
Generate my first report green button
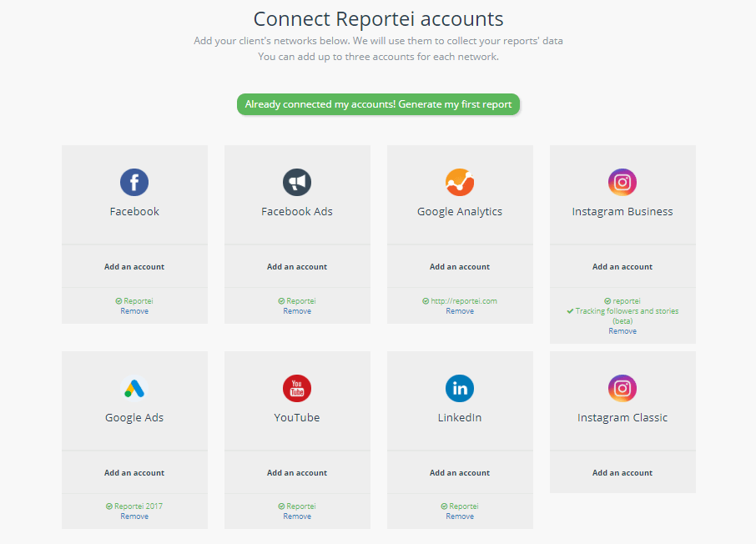click(x=378, y=104)
